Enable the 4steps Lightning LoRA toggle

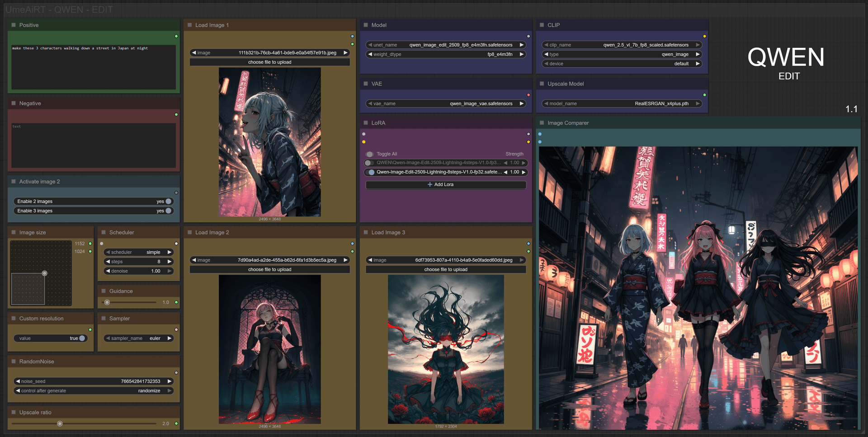pyautogui.click(x=369, y=163)
